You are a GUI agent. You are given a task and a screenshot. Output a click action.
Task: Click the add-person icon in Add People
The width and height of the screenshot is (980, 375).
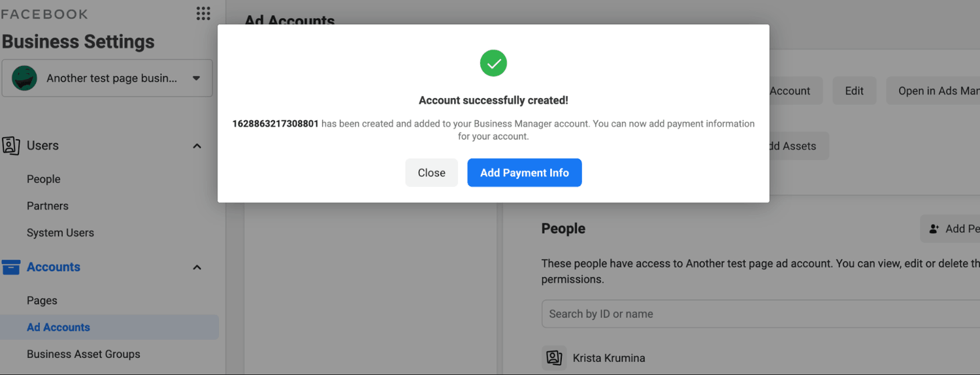934,229
